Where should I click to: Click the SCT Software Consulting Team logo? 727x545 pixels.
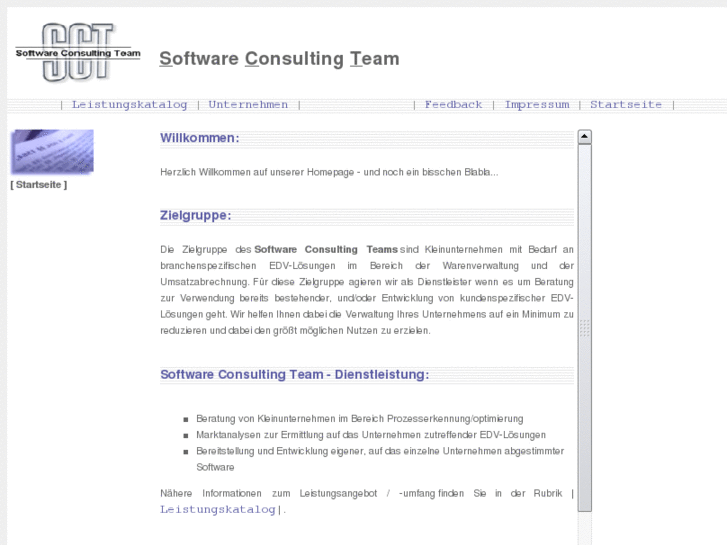click(77, 53)
